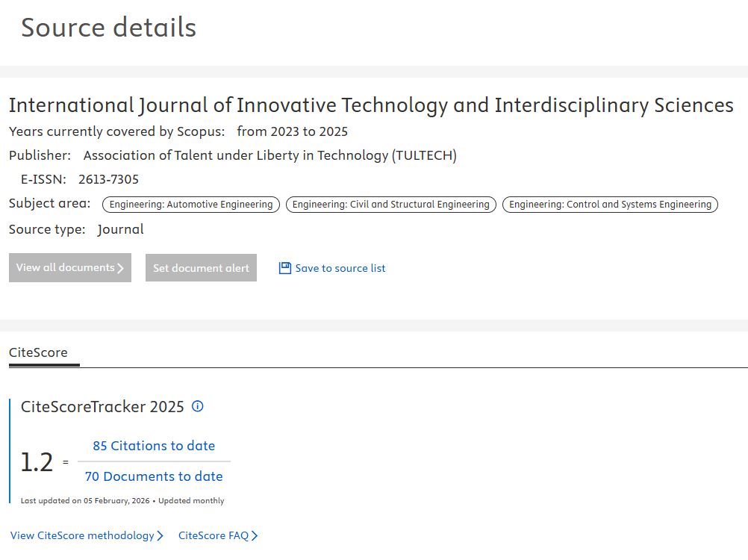Open the CiteScore FAQ link

click(218, 535)
